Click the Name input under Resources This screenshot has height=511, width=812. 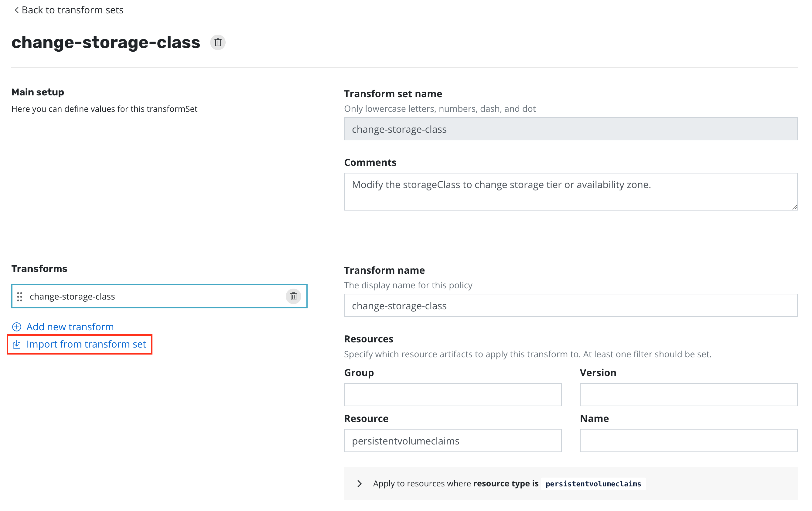[x=688, y=441]
